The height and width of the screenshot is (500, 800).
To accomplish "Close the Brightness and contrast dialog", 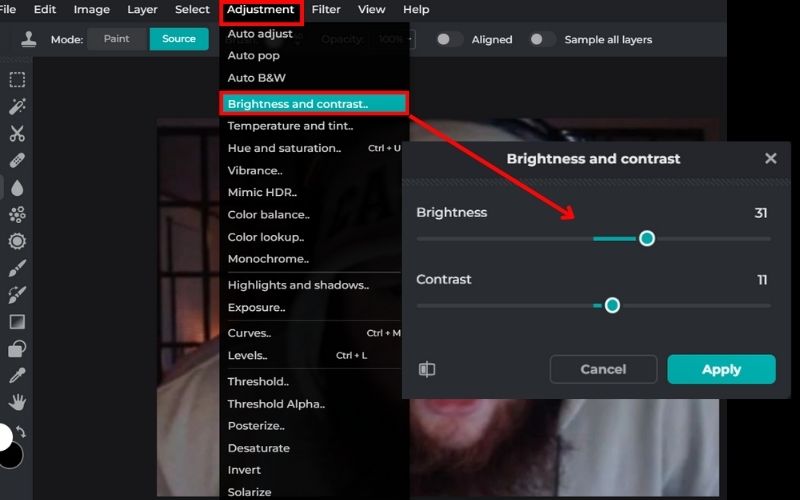I will [x=770, y=159].
